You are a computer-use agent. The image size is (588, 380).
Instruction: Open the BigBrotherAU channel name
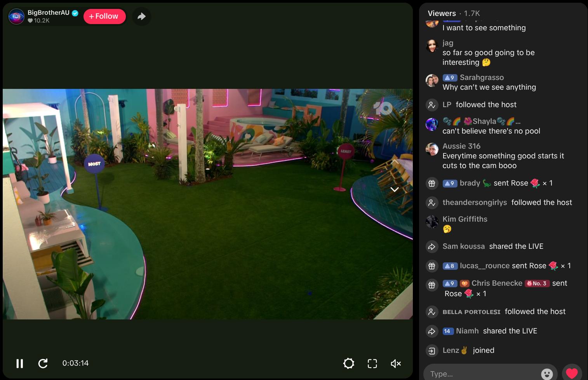coord(49,12)
